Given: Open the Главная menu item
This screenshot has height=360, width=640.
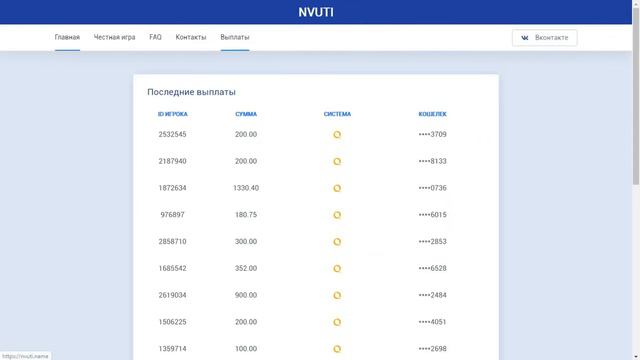Looking at the screenshot, I should tap(67, 37).
